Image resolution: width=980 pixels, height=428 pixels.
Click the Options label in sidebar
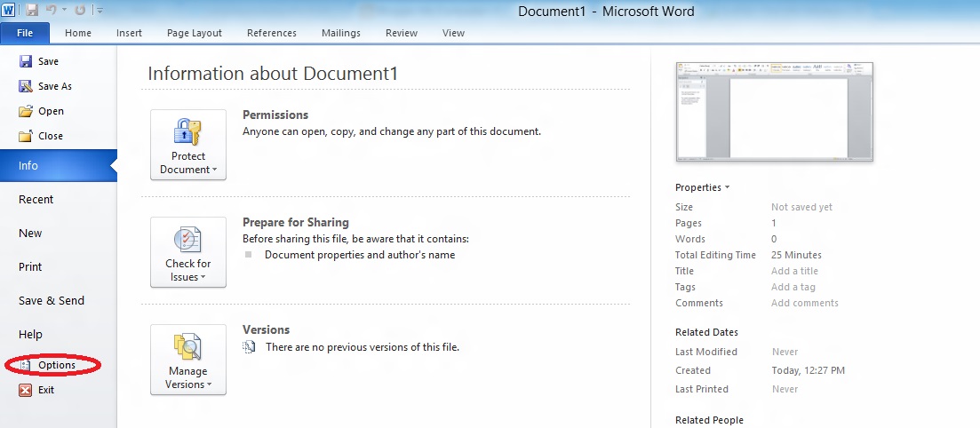57,365
